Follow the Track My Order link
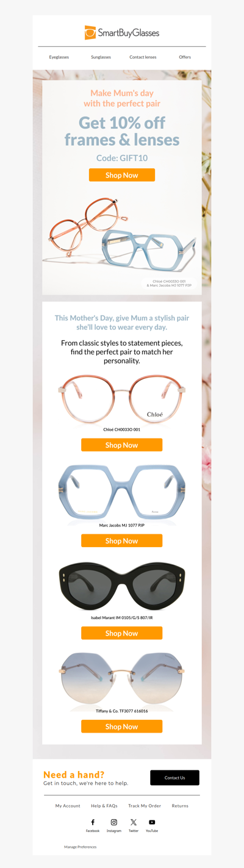 click(145, 806)
